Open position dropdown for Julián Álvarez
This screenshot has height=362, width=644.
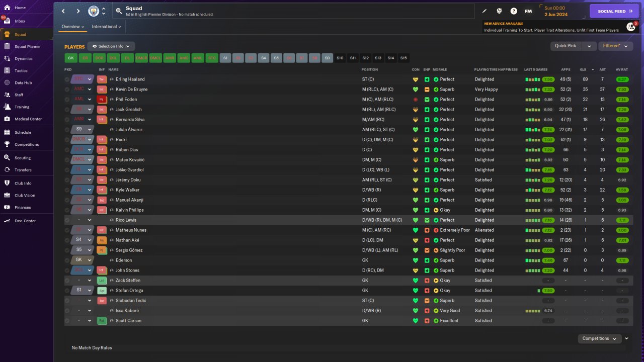coord(90,130)
